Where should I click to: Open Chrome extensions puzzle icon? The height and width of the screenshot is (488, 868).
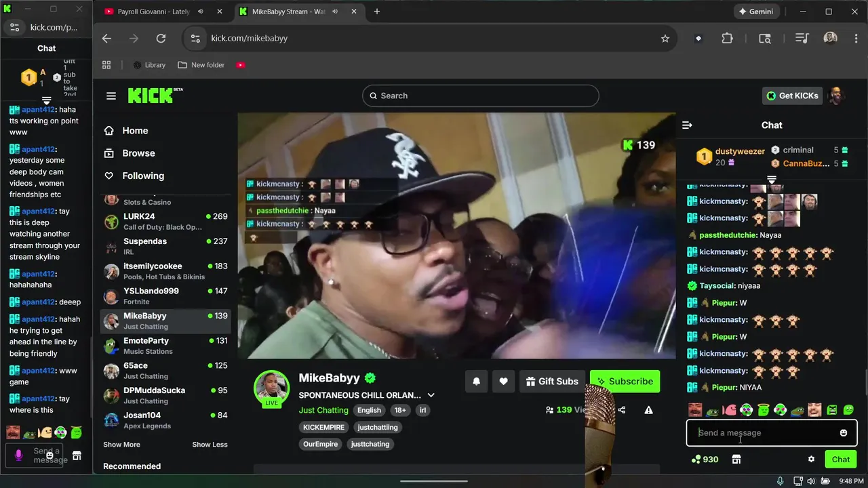click(728, 39)
